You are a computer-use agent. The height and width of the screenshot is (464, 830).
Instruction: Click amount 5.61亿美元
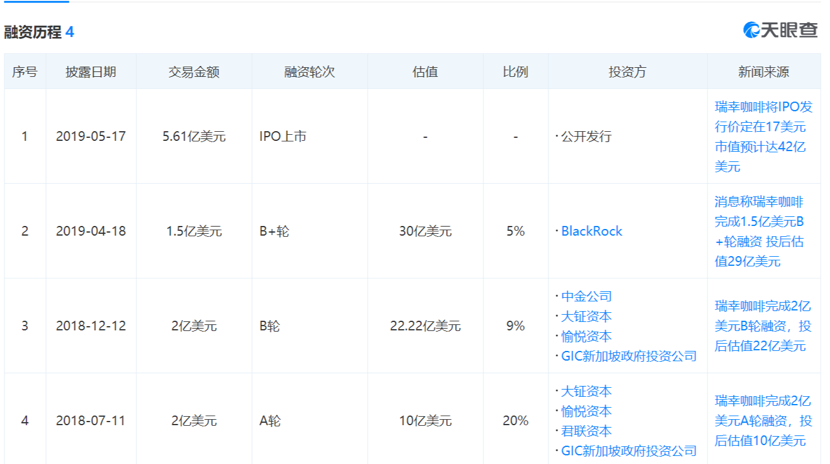point(194,137)
